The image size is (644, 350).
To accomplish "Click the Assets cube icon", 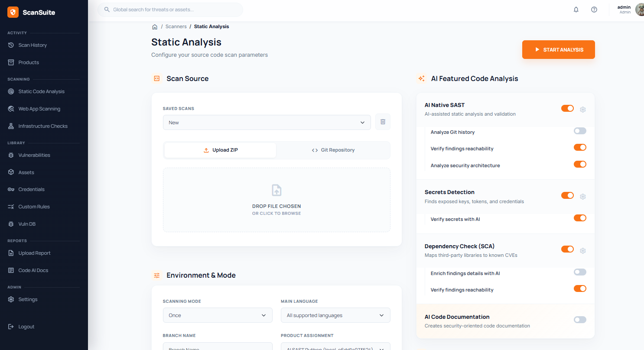I will tap(11, 172).
